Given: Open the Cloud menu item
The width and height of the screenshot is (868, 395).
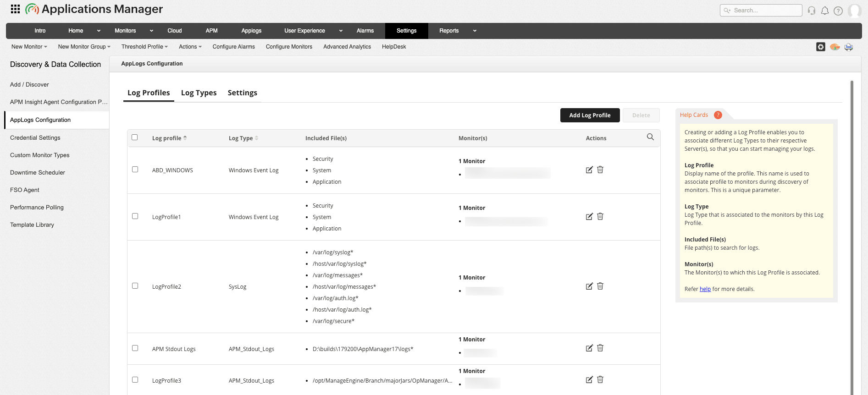Looking at the screenshot, I should (x=175, y=31).
